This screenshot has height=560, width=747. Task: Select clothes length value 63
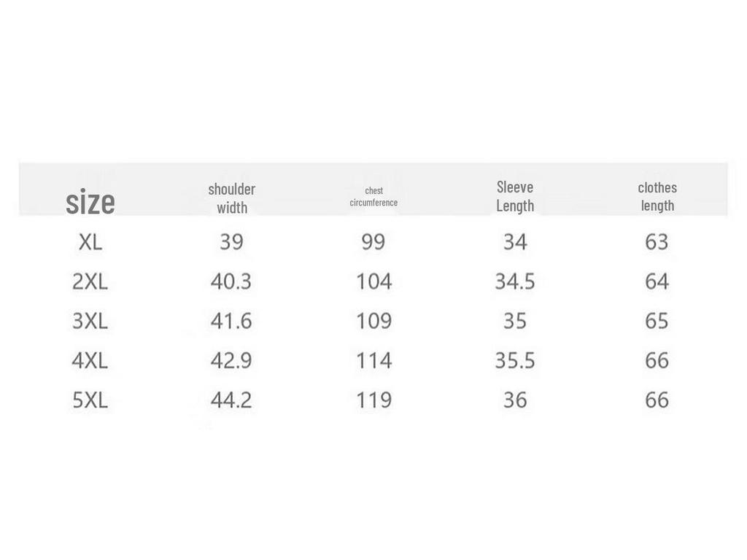click(x=657, y=242)
